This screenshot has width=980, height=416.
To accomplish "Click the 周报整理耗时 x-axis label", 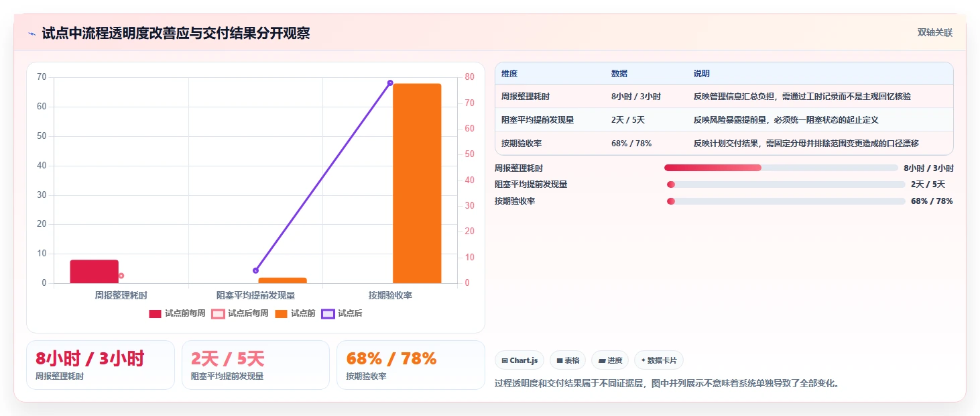I will pyautogui.click(x=121, y=295).
